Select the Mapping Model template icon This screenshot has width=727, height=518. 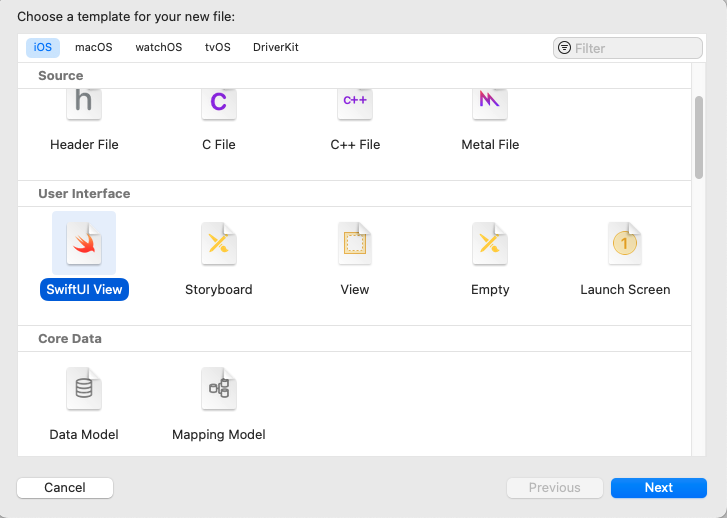[218, 389]
